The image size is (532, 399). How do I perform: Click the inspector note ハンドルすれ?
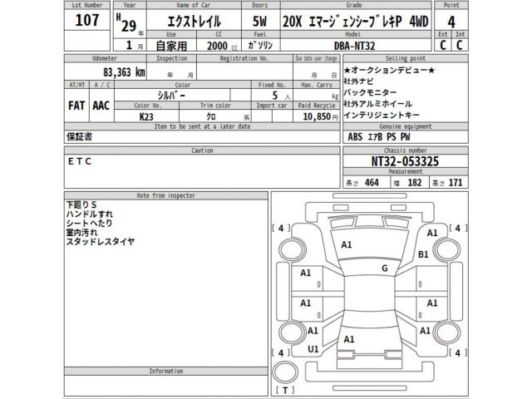click(90, 214)
